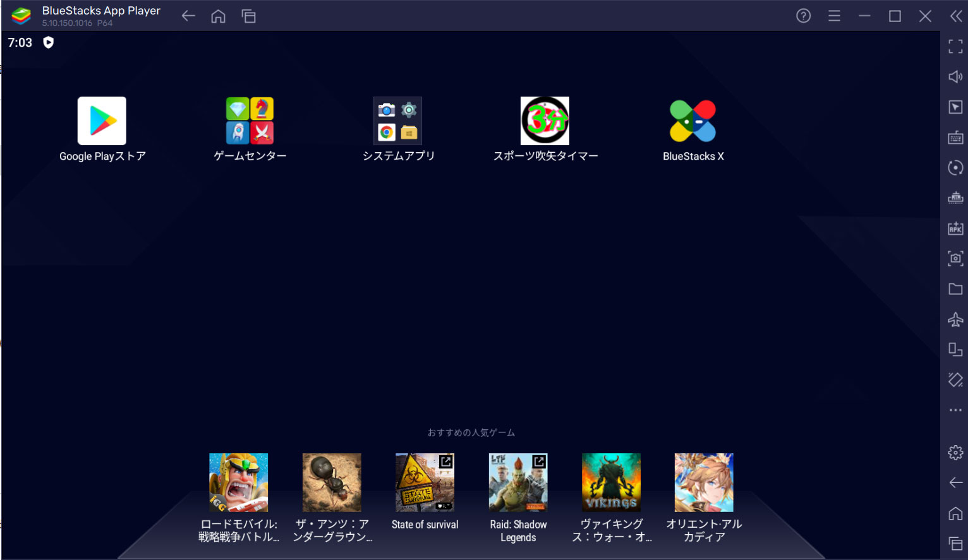Open recent apps icon in title bar
The height and width of the screenshot is (560, 968).
click(248, 16)
